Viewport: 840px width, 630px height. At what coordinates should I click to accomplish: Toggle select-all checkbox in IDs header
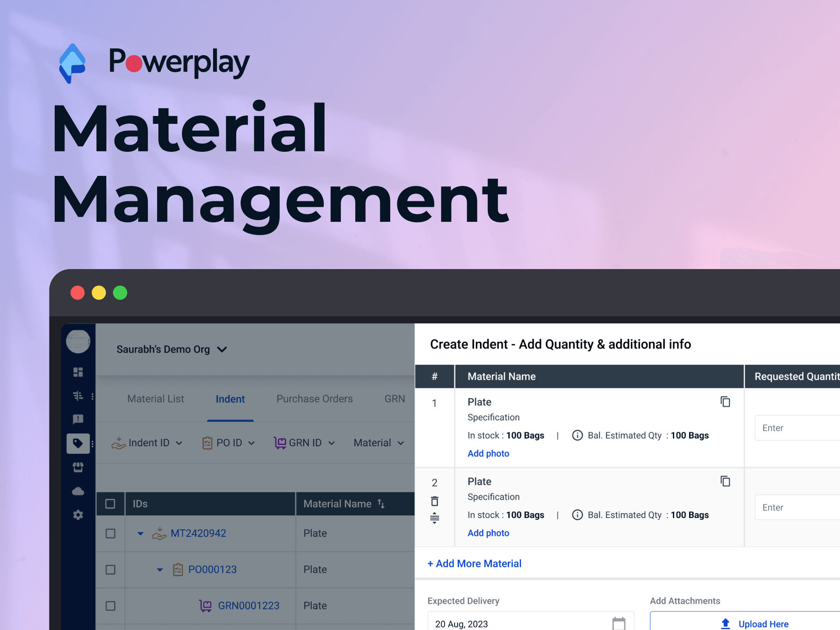coord(110,504)
